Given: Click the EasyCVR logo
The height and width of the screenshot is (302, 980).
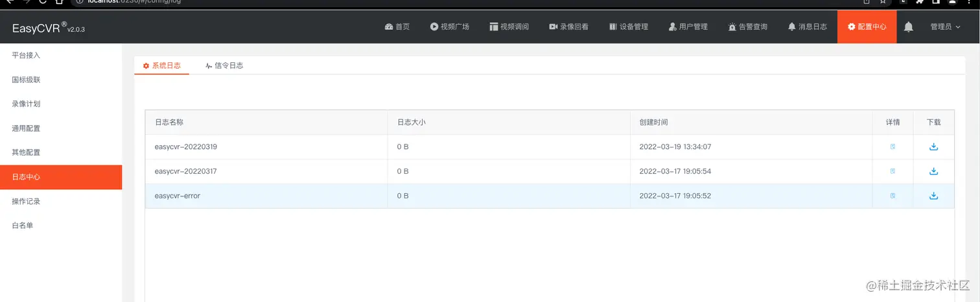Looking at the screenshot, I should [x=49, y=29].
